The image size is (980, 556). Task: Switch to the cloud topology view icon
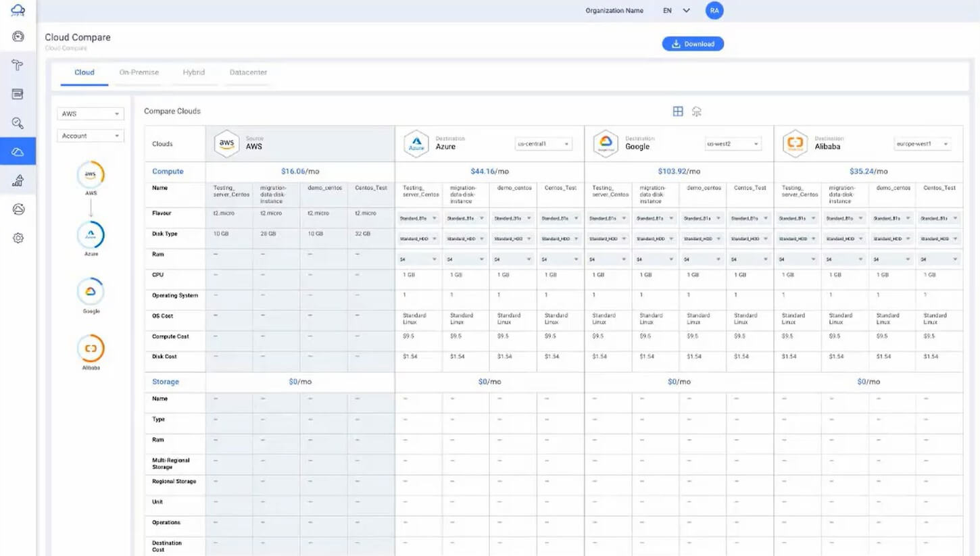point(697,111)
